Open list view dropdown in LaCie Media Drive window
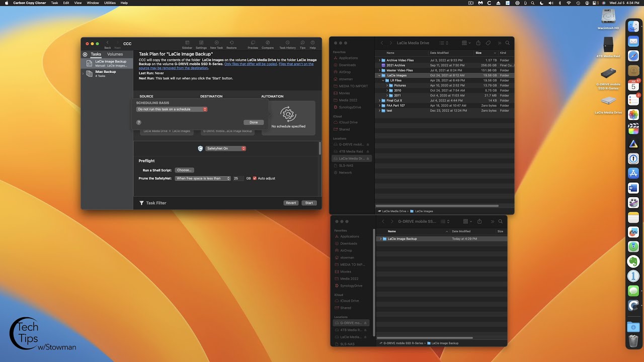 (444, 43)
